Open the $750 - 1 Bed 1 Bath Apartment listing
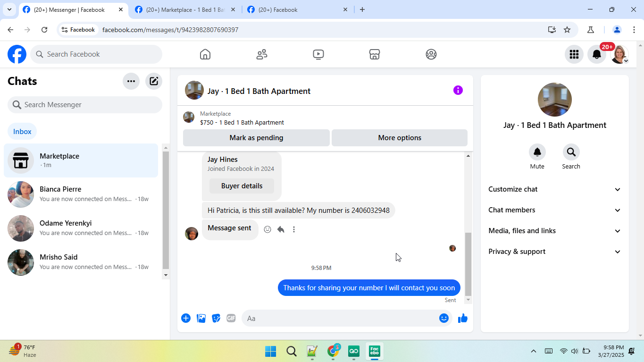This screenshot has width=644, height=362. pyautogui.click(x=242, y=123)
